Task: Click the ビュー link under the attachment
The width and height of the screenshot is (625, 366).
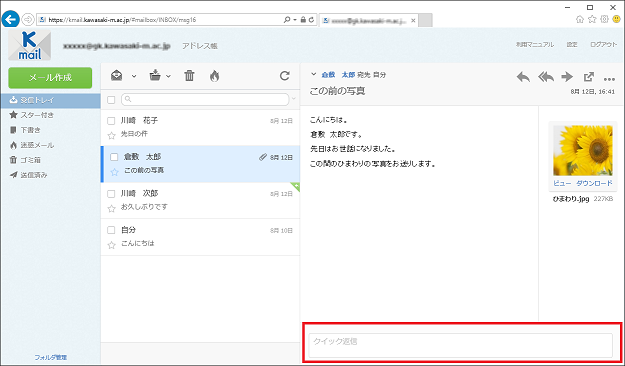Action: (x=562, y=183)
